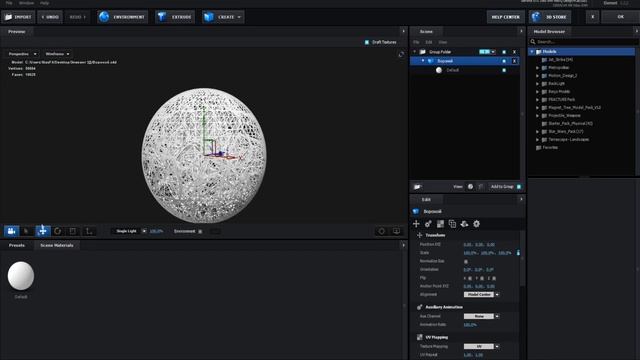This screenshot has height=360, width=640.
Task: Open the Scene panel Edit menu
Action: (429, 42)
